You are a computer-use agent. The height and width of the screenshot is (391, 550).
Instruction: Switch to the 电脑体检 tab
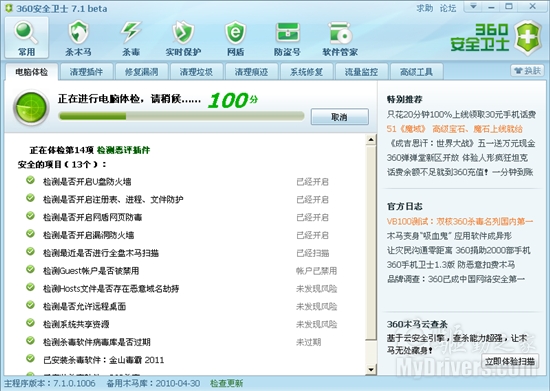[31, 72]
